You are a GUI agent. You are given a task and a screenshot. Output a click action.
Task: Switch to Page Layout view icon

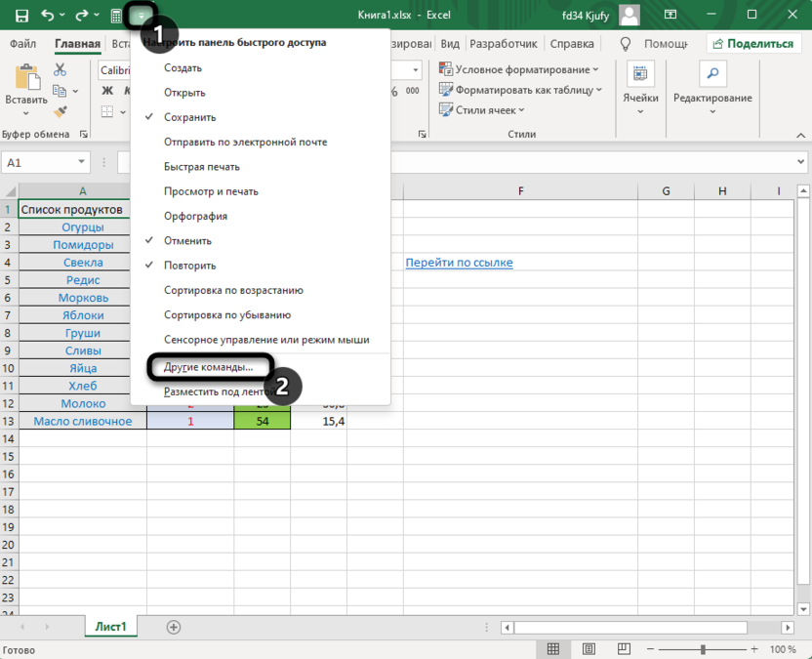tap(589, 649)
